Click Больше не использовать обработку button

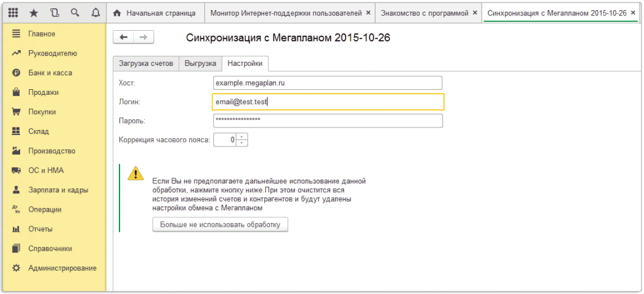coord(220,225)
